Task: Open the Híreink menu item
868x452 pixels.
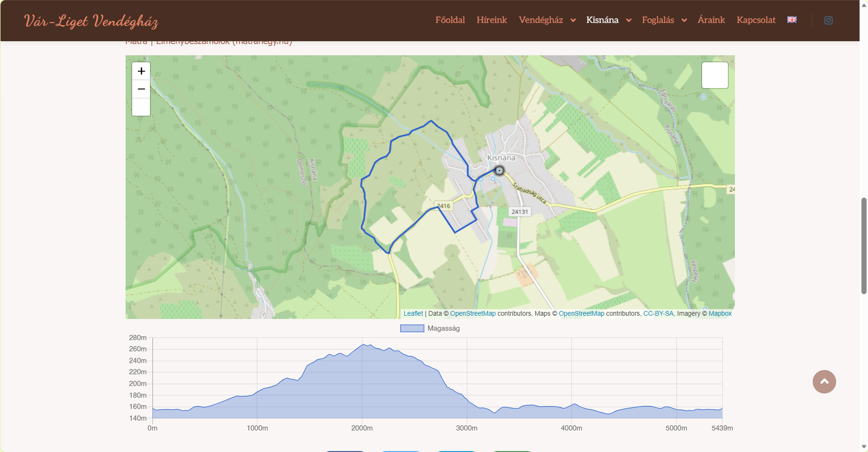Action: [x=492, y=20]
